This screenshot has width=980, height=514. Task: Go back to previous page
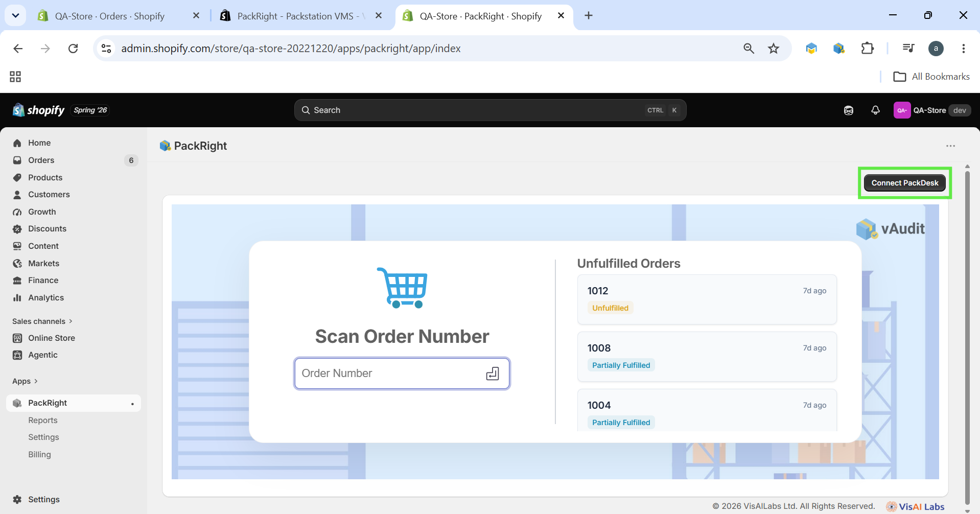(x=18, y=49)
